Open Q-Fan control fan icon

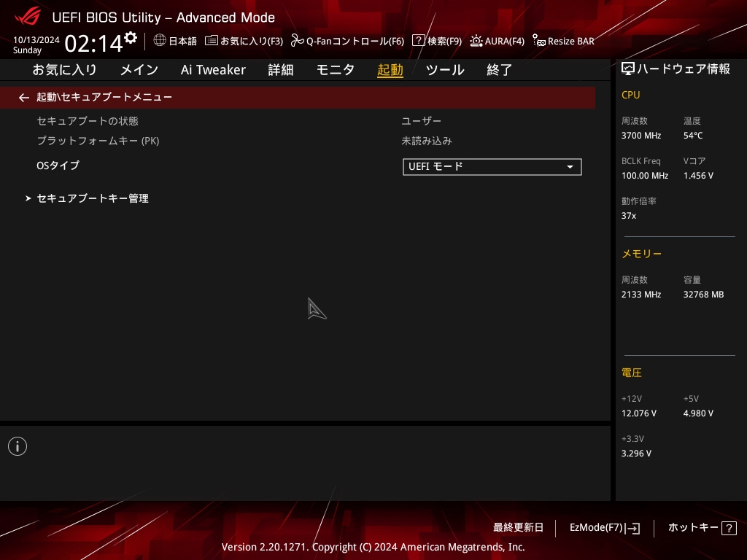[298, 41]
